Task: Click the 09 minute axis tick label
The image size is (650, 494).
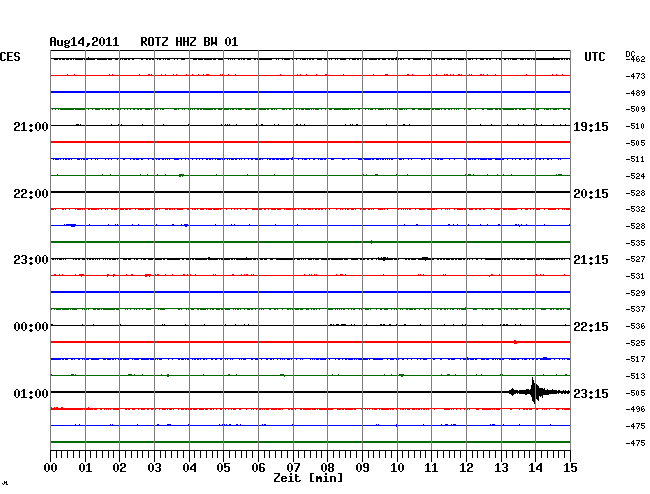Action: [362, 467]
